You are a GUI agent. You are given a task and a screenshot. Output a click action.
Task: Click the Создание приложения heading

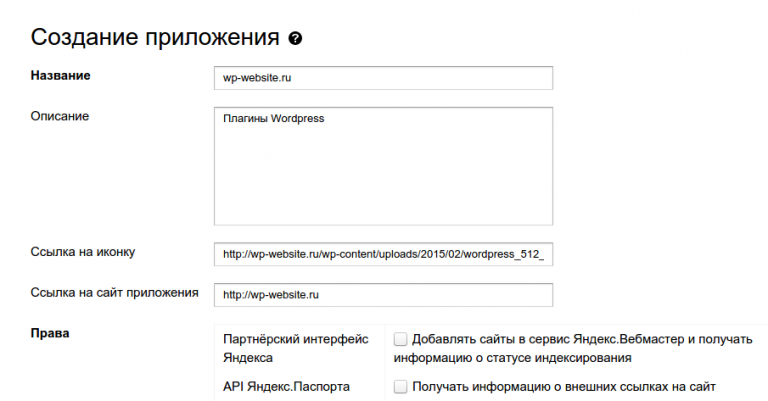click(x=155, y=38)
